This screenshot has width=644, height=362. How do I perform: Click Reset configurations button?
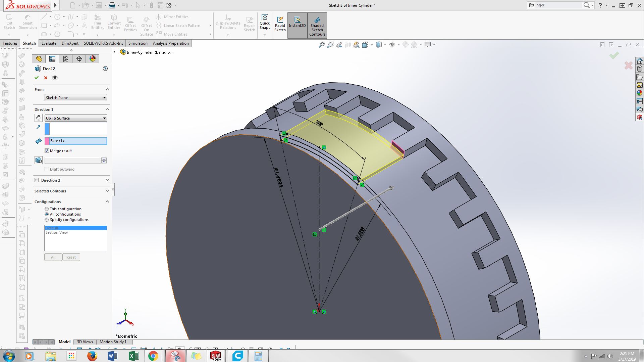71,257
